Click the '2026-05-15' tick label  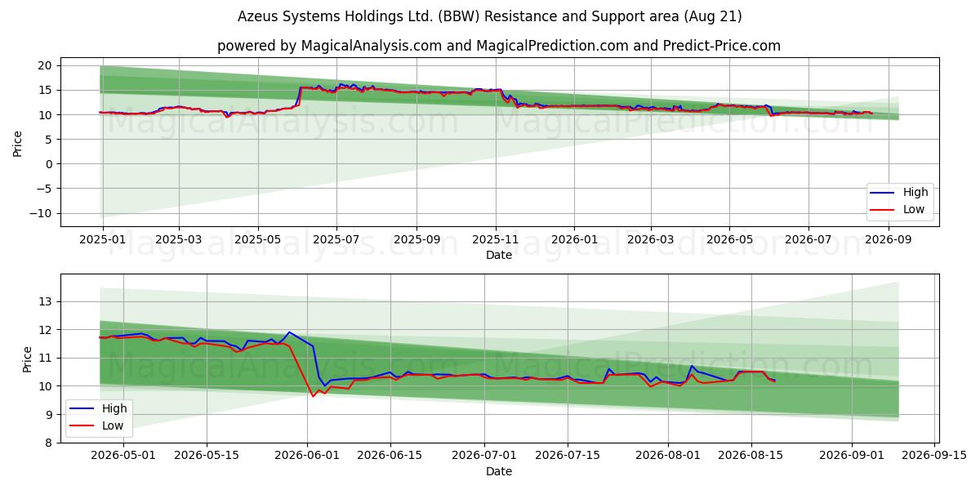[206, 455]
